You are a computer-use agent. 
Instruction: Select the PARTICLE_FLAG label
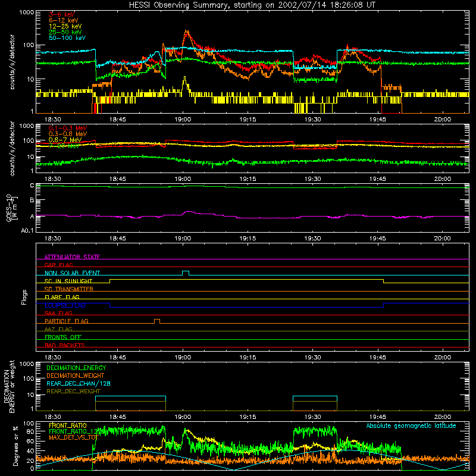tap(67, 321)
